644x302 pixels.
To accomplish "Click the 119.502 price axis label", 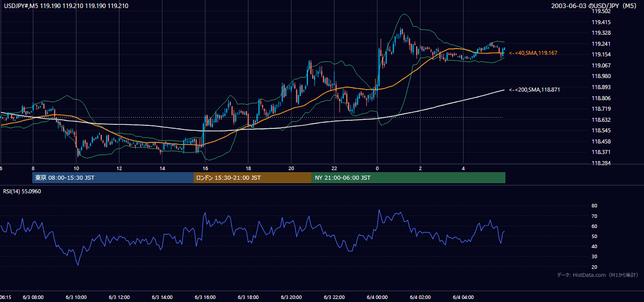I will [601, 11].
